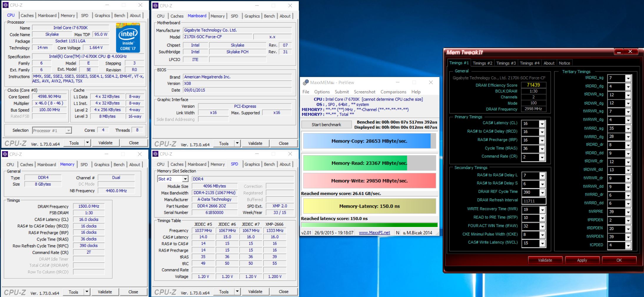Click the Memory-Read result bar
This screenshot has width=644, height=297.
tap(369, 163)
